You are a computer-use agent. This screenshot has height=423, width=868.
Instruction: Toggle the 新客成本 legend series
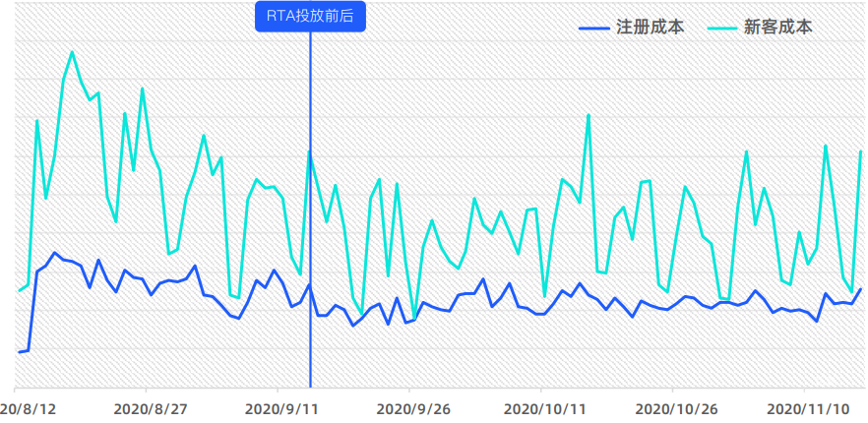pos(760,28)
